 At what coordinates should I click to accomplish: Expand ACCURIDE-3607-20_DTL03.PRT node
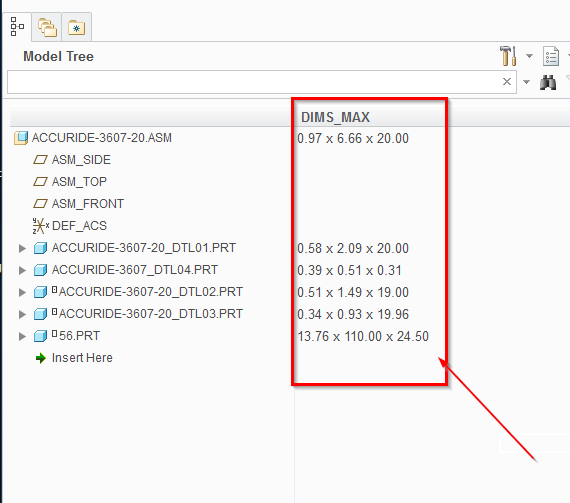[22, 314]
